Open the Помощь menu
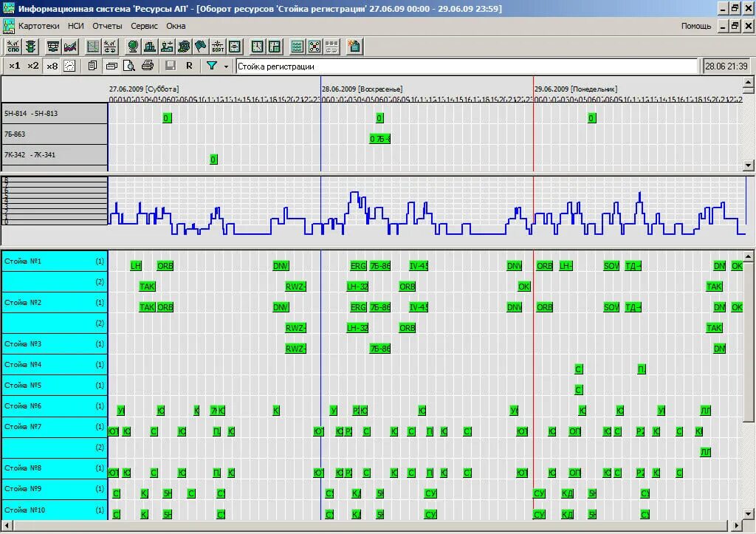756x534 pixels. click(x=695, y=26)
